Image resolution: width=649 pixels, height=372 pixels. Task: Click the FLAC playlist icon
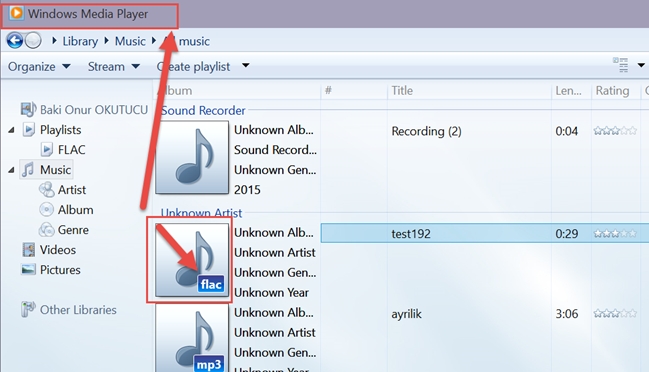click(47, 149)
